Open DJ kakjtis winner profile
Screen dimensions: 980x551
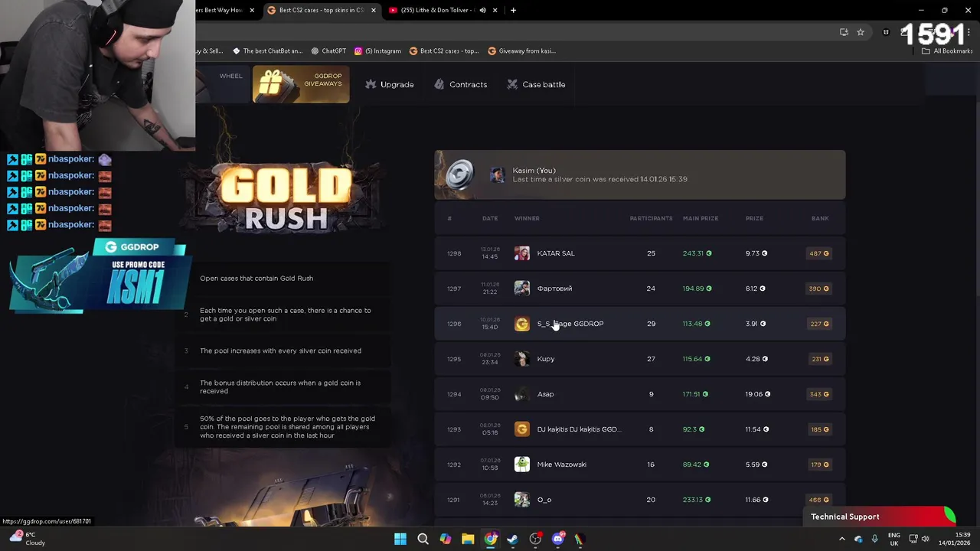point(578,429)
